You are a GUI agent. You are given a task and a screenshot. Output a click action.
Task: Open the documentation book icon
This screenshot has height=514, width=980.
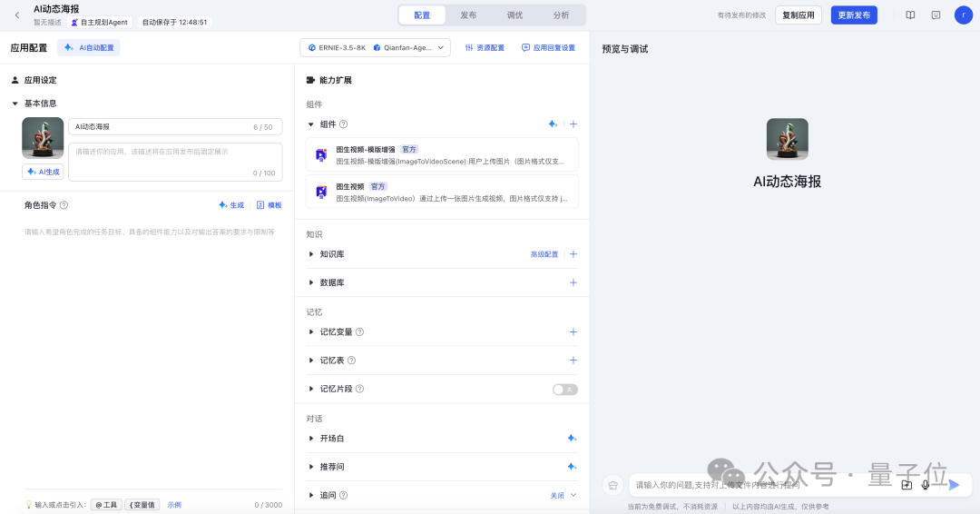pyautogui.click(x=910, y=15)
